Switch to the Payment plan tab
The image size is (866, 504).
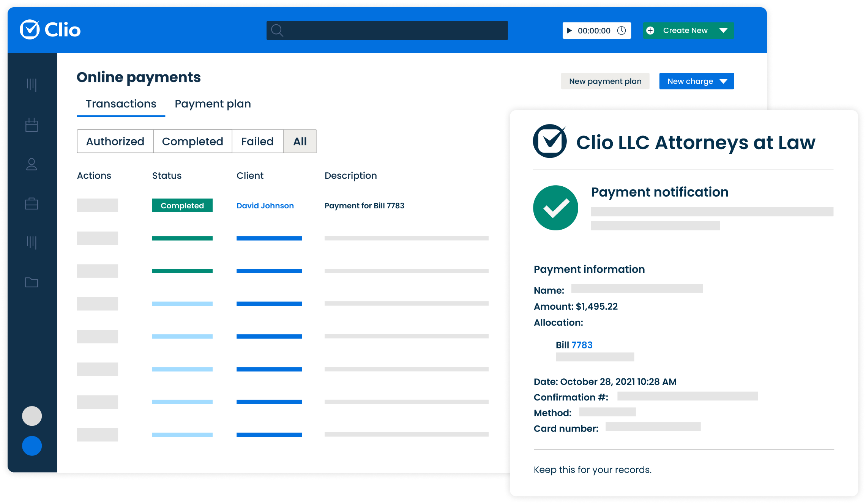[x=213, y=104]
